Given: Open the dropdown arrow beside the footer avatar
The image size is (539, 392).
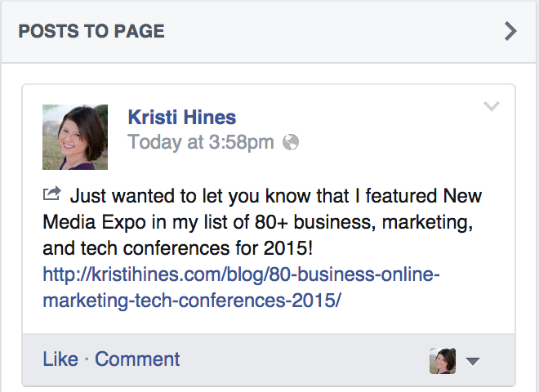Looking at the screenshot, I should [x=472, y=361].
